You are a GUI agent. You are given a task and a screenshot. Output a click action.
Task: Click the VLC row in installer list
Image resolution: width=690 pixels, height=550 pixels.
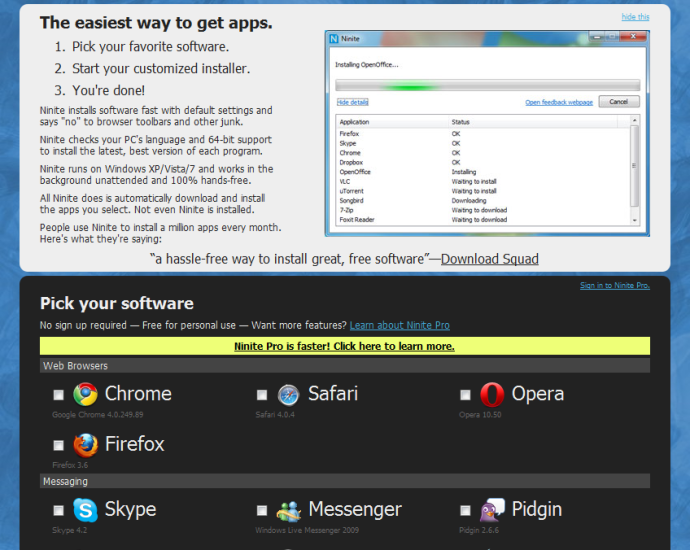click(483, 181)
